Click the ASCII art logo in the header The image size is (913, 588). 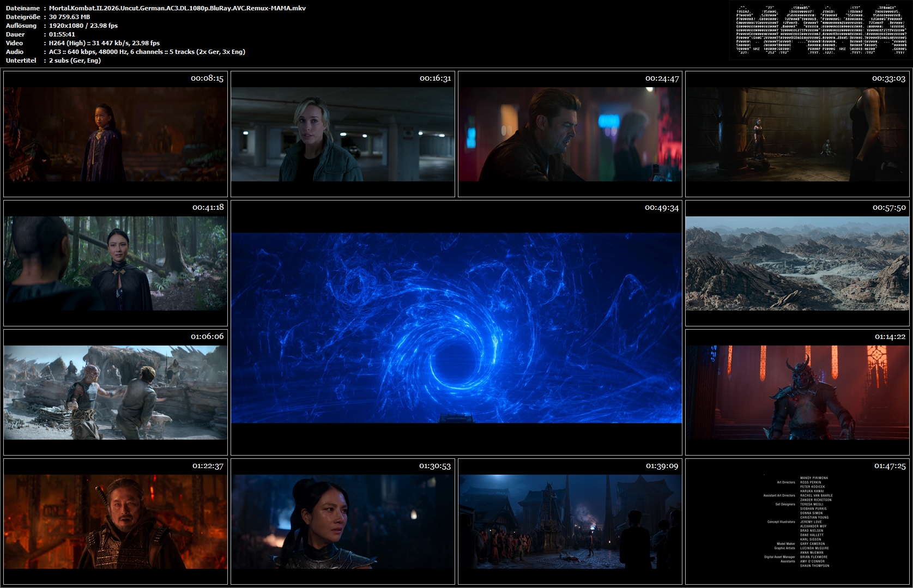click(x=821, y=30)
